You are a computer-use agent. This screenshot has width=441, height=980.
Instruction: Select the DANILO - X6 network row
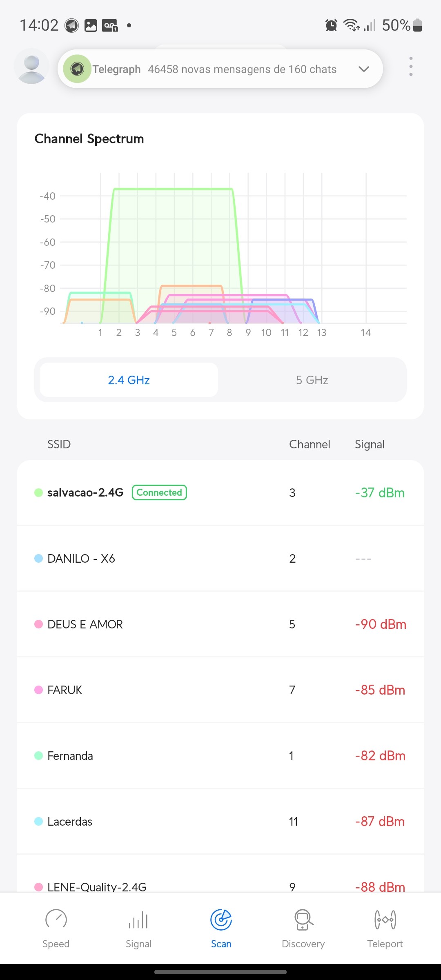coord(81,559)
